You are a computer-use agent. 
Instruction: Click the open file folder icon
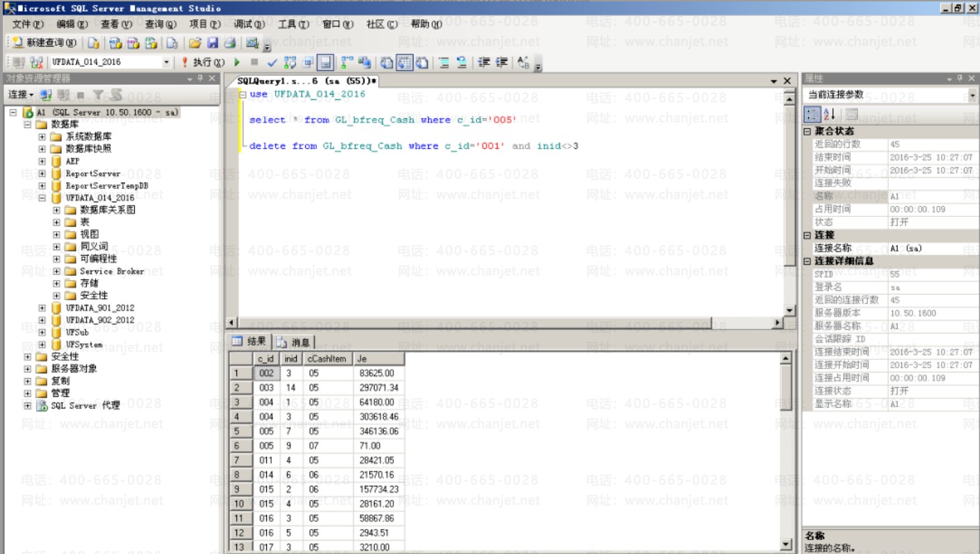[x=195, y=43]
